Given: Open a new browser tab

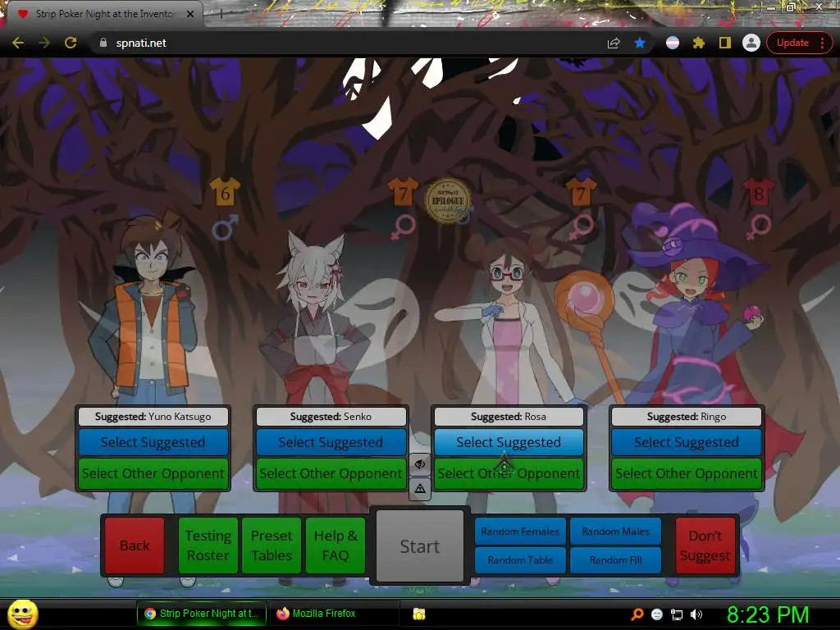Looking at the screenshot, I should pyautogui.click(x=221, y=15).
